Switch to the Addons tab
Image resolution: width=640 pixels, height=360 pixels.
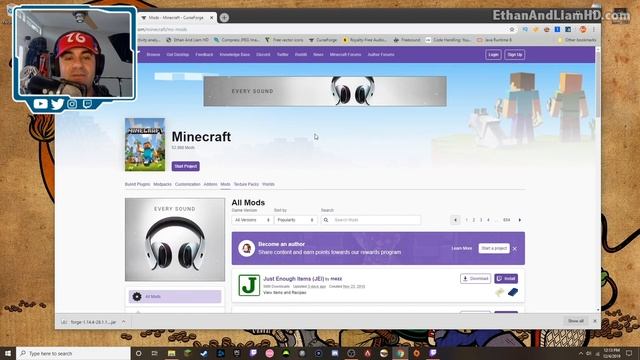(x=211, y=184)
